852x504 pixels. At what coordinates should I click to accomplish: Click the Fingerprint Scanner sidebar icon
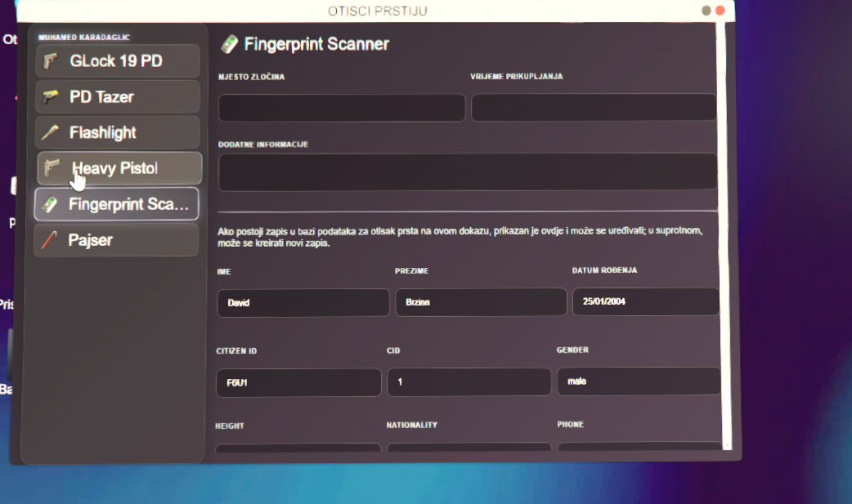[50, 204]
